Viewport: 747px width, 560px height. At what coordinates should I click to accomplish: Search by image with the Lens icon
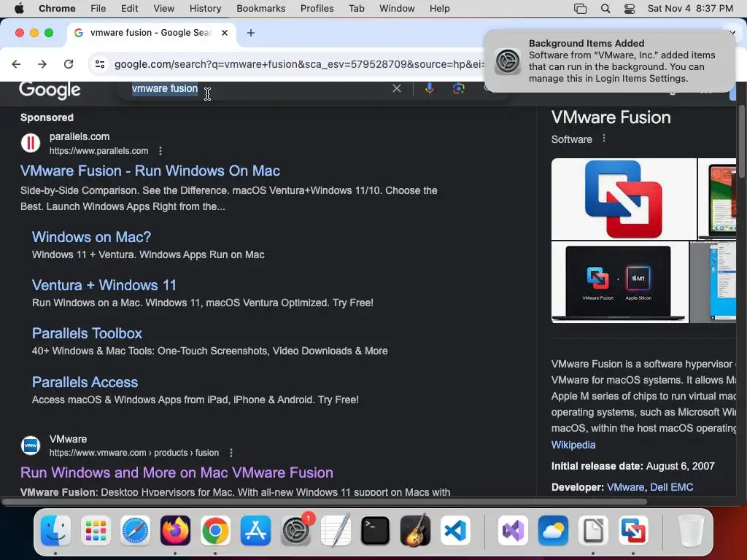pyautogui.click(x=458, y=88)
